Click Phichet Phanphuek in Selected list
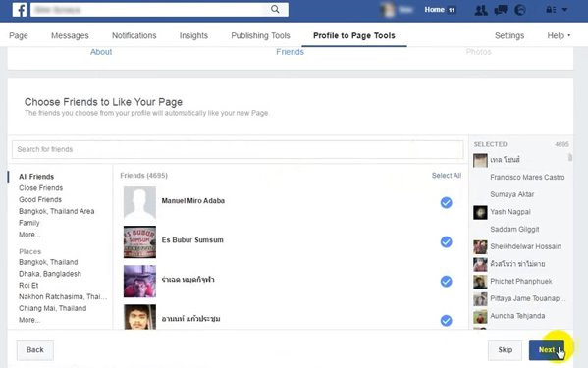588x368 pixels. [x=521, y=282]
